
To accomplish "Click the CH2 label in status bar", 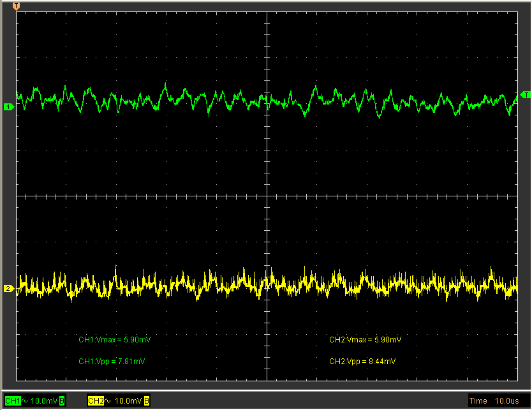I will pyautogui.click(x=96, y=401).
